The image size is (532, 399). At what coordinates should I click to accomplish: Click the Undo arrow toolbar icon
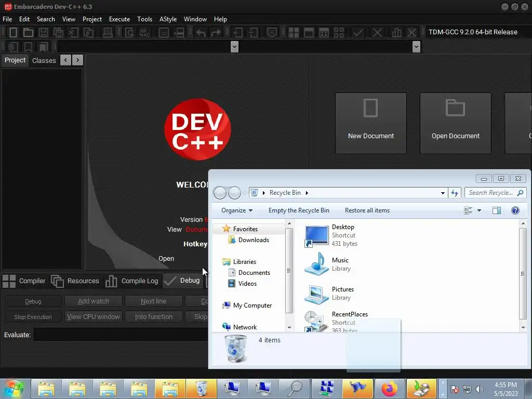click(x=201, y=33)
